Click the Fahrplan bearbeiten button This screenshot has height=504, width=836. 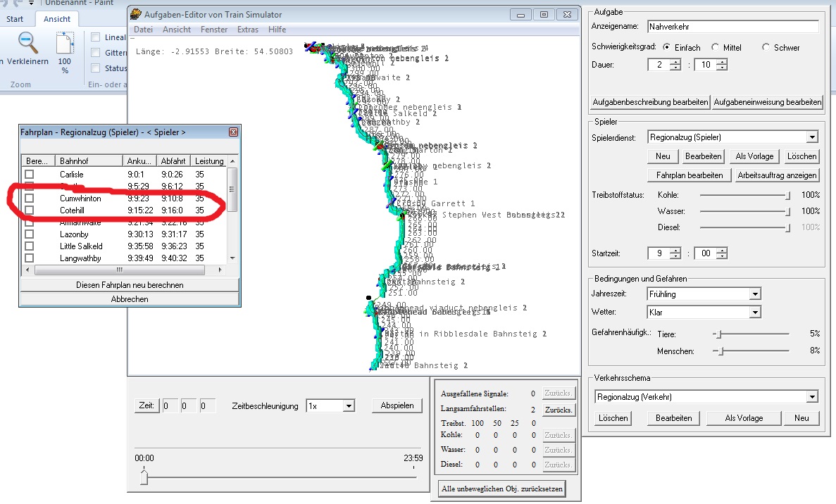689,175
